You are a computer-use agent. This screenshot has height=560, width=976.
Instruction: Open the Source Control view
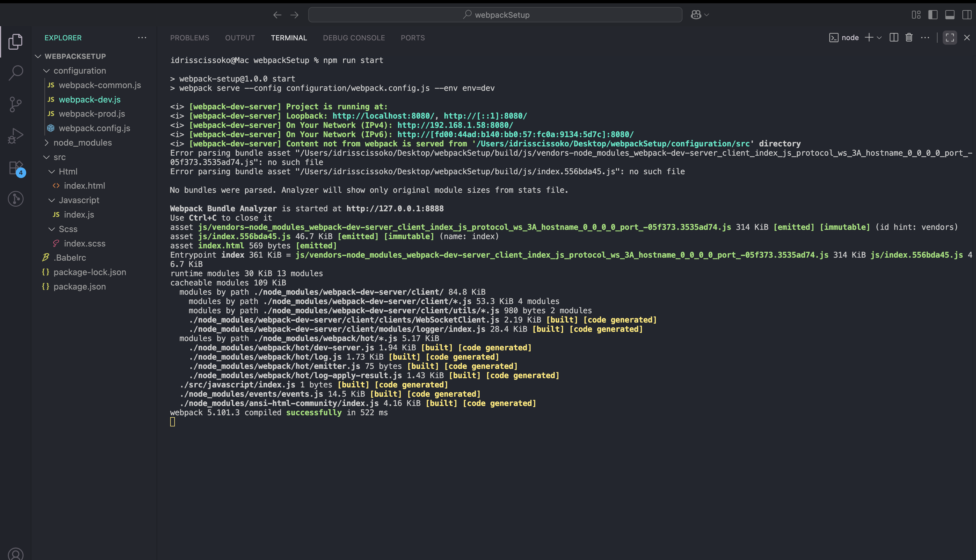[x=16, y=104]
